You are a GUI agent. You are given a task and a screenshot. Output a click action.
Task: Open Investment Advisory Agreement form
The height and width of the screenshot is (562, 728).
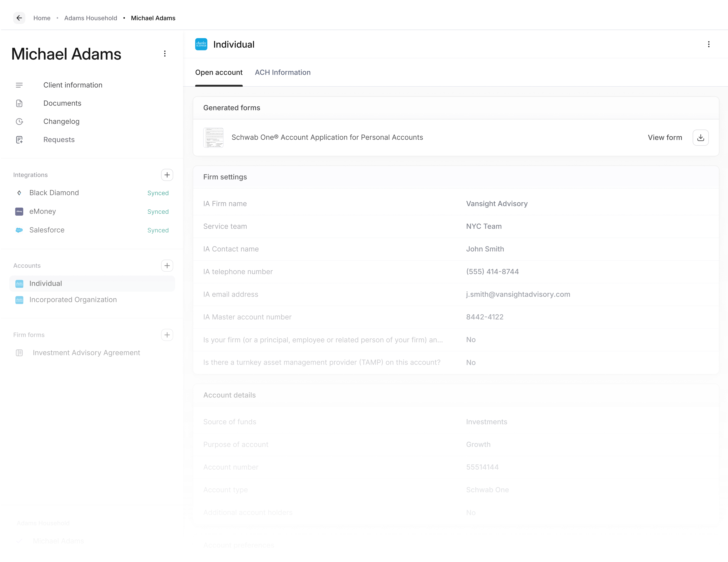(86, 353)
